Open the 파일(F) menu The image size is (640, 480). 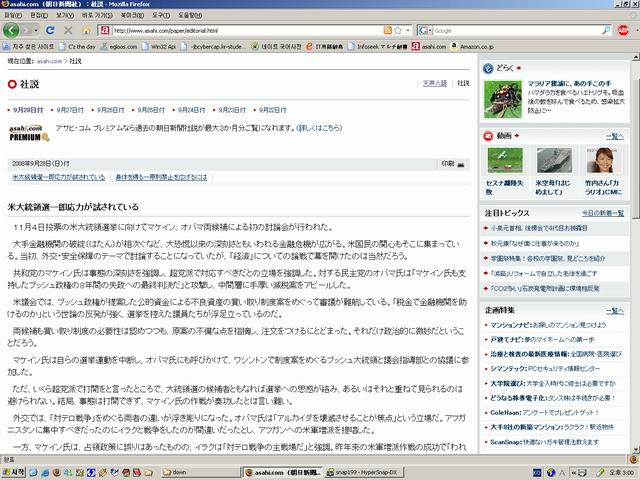point(13,15)
